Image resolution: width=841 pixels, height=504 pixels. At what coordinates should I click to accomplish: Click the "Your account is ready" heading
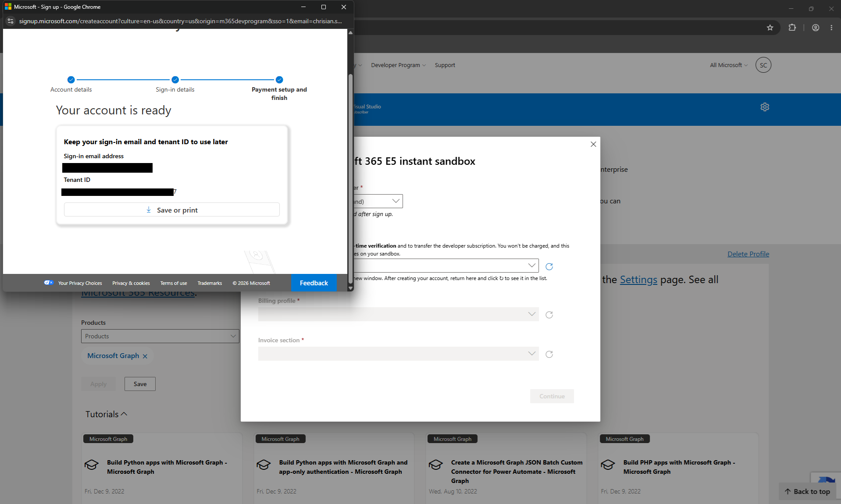point(114,110)
